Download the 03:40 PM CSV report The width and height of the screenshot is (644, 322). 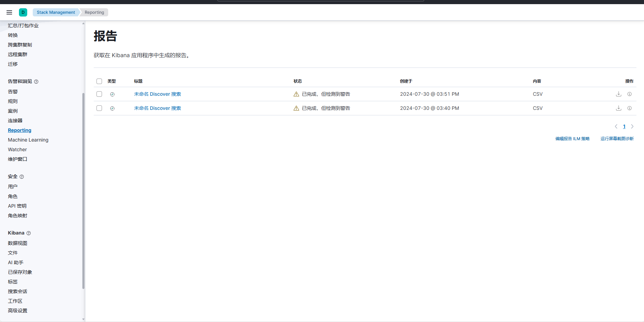coord(619,108)
